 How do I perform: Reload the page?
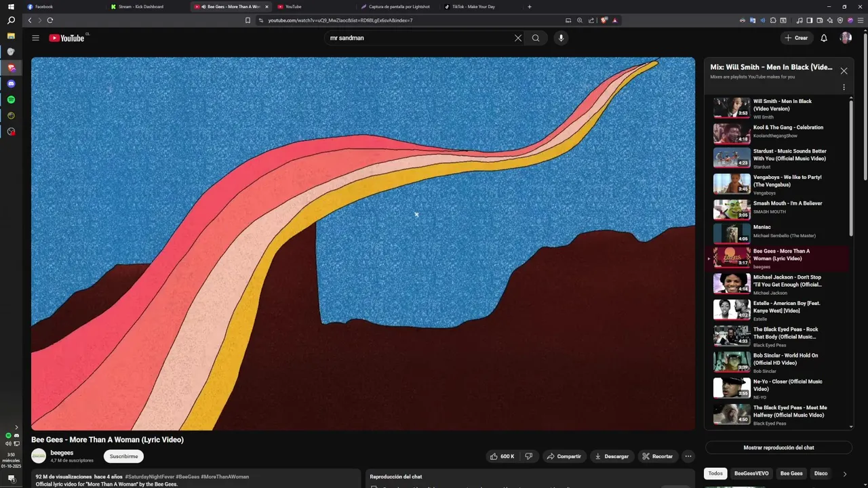tap(50, 20)
